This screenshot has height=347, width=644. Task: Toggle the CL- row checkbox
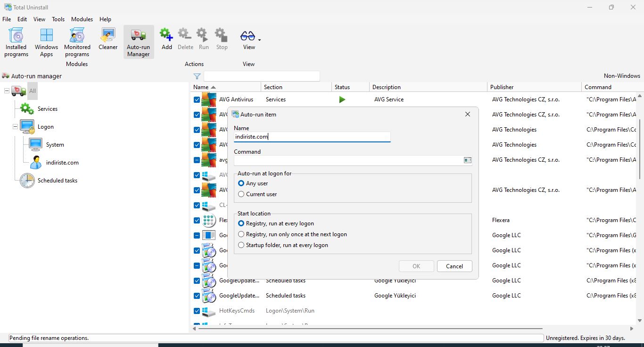coord(197,205)
